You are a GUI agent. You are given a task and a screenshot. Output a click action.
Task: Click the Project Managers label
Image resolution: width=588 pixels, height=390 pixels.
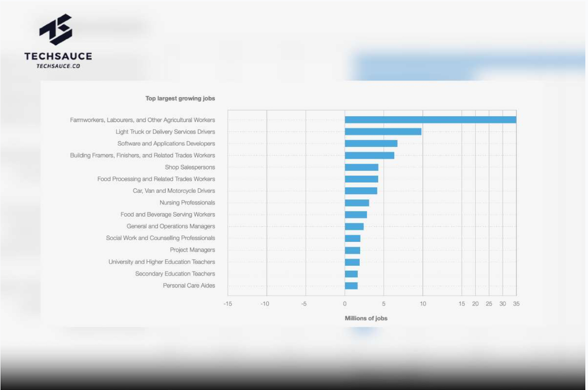192,250
